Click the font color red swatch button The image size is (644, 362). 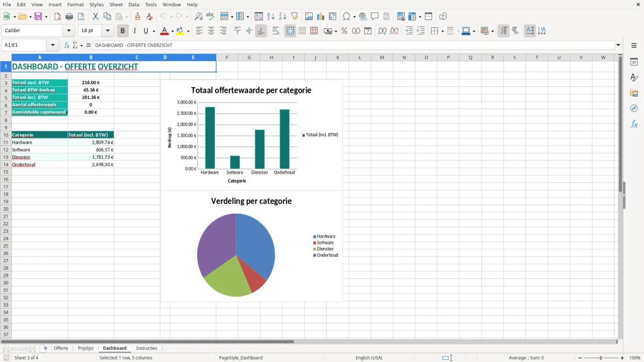coord(165,31)
